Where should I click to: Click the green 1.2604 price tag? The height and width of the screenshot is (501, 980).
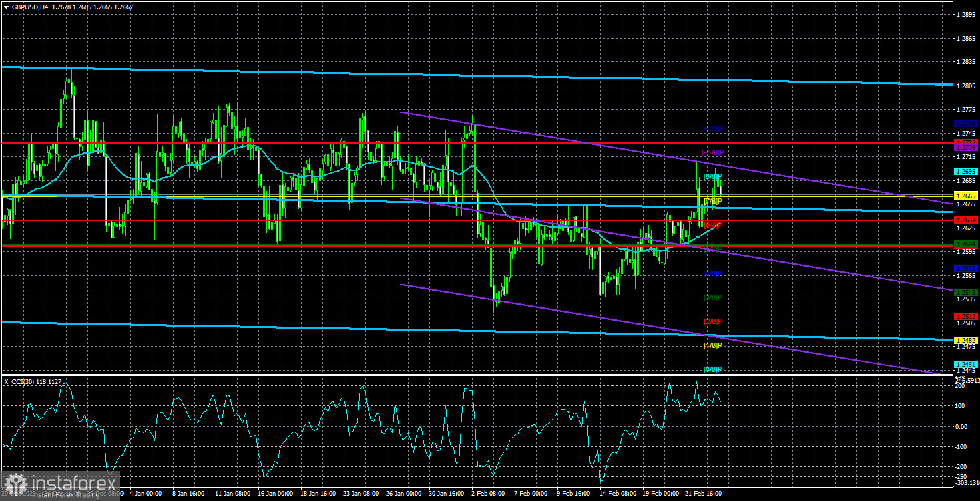click(966, 244)
